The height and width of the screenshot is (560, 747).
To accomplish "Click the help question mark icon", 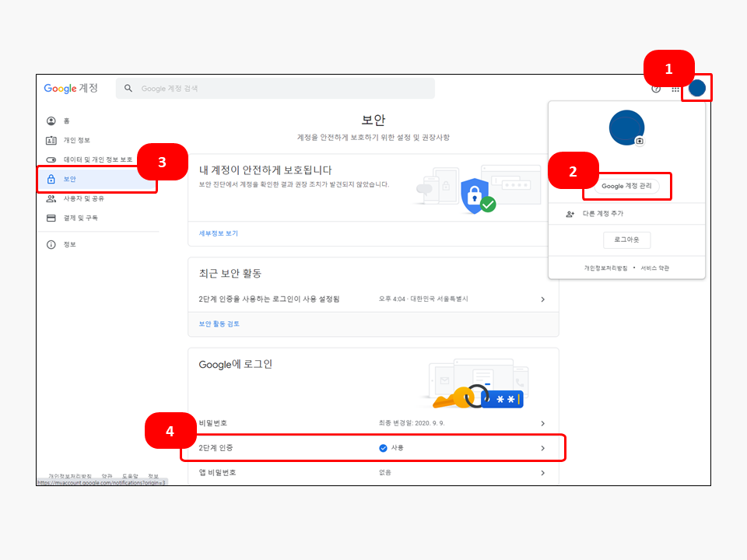I will pos(656,89).
